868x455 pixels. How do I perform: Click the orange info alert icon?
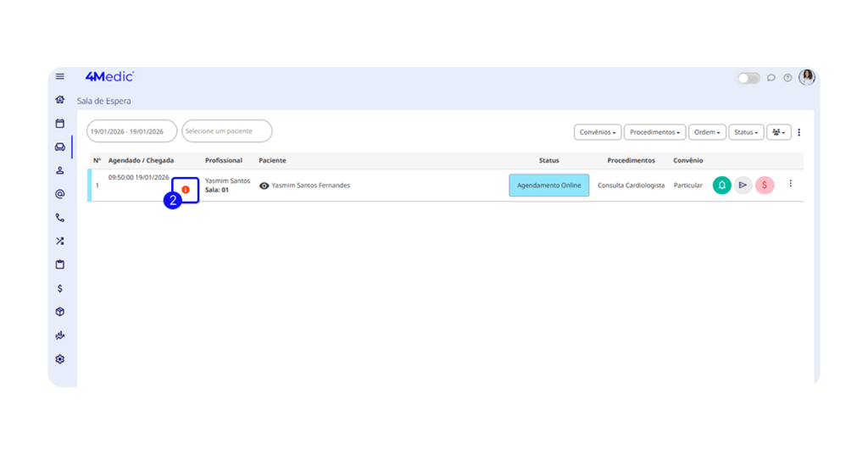[186, 190]
